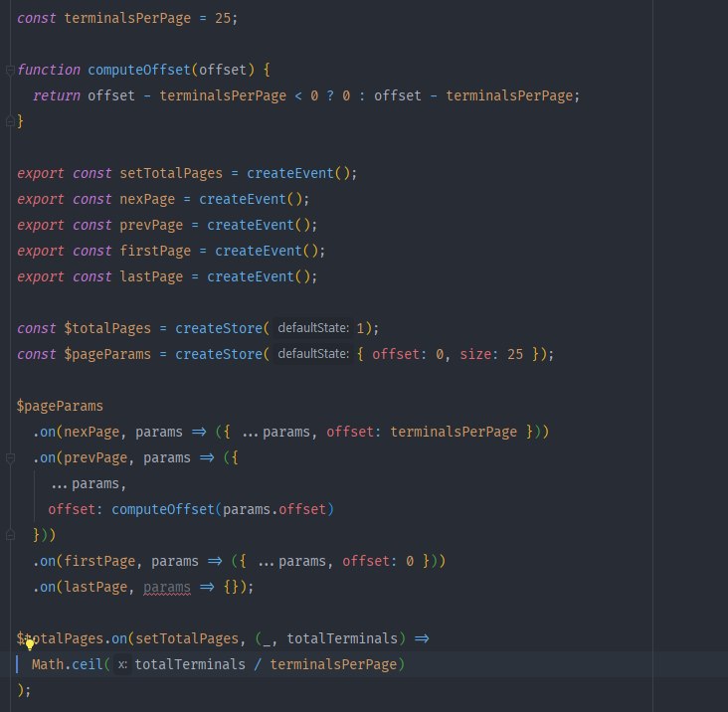728x712 pixels.
Task: Click lastPage in its export declaration
Action: pyautogui.click(x=151, y=276)
